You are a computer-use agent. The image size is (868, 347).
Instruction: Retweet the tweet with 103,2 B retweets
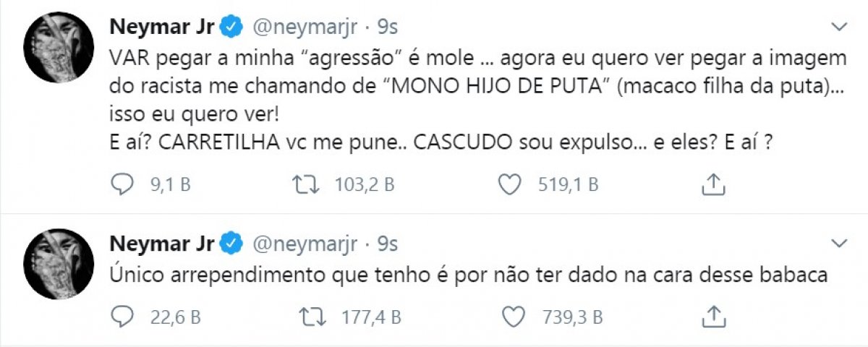tap(308, 185)
